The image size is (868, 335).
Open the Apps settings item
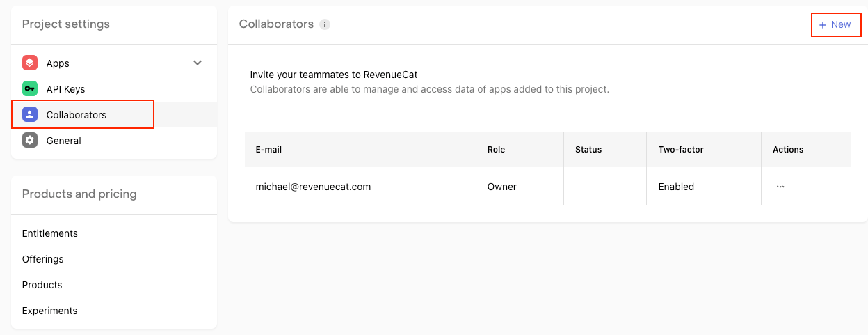click(x=114, y=63)
